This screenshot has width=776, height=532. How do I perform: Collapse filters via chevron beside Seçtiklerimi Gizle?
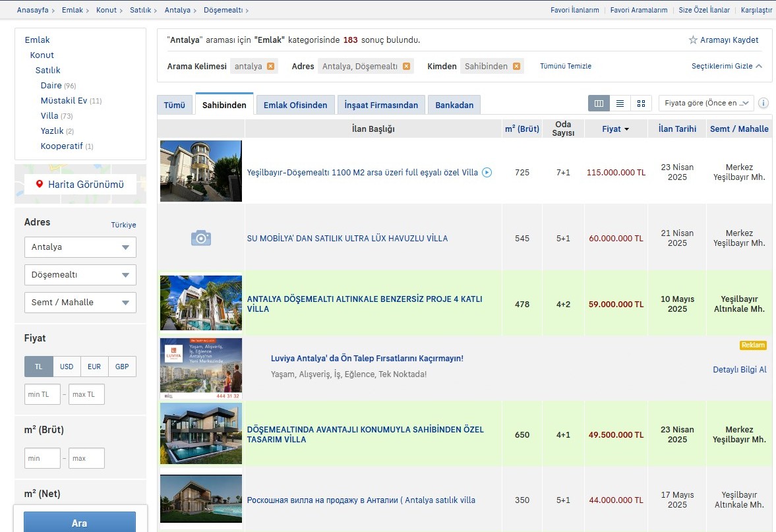pyautogui.click(x=759, y=66)
